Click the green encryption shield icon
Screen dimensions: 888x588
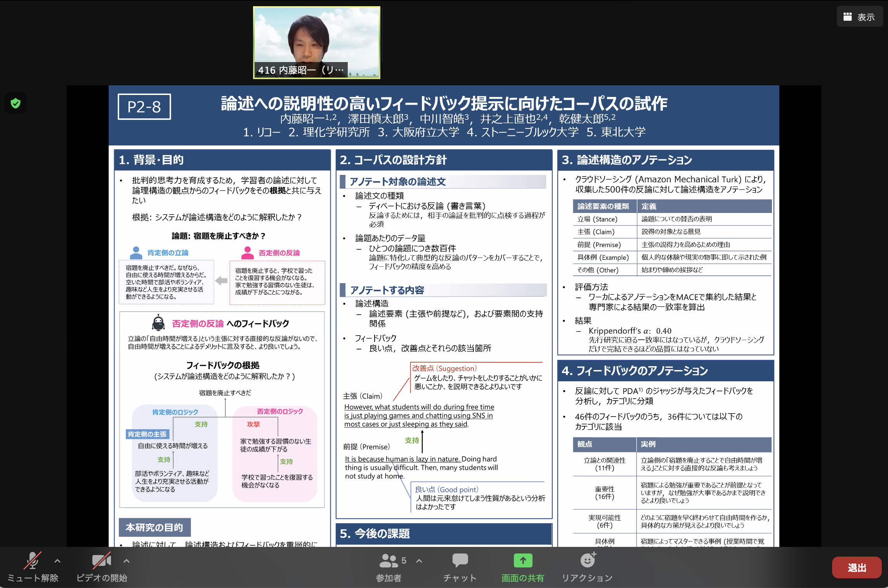pos(16,103)
